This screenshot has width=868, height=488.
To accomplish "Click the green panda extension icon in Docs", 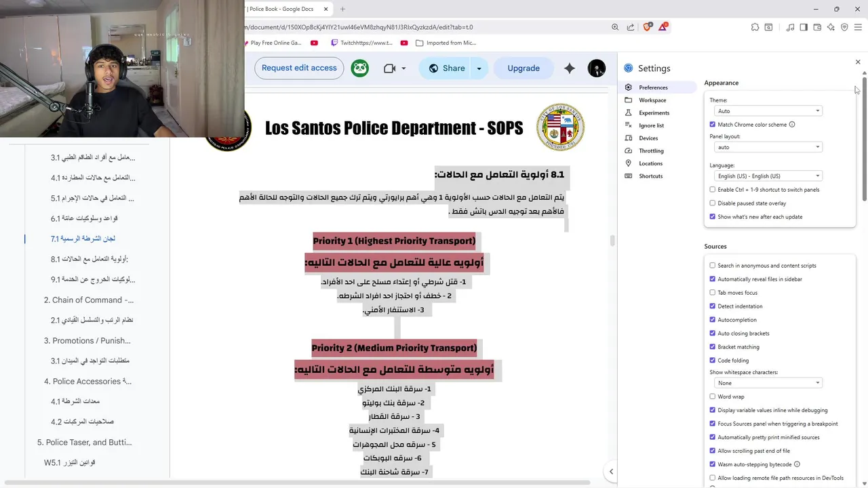I will point(360,68).
